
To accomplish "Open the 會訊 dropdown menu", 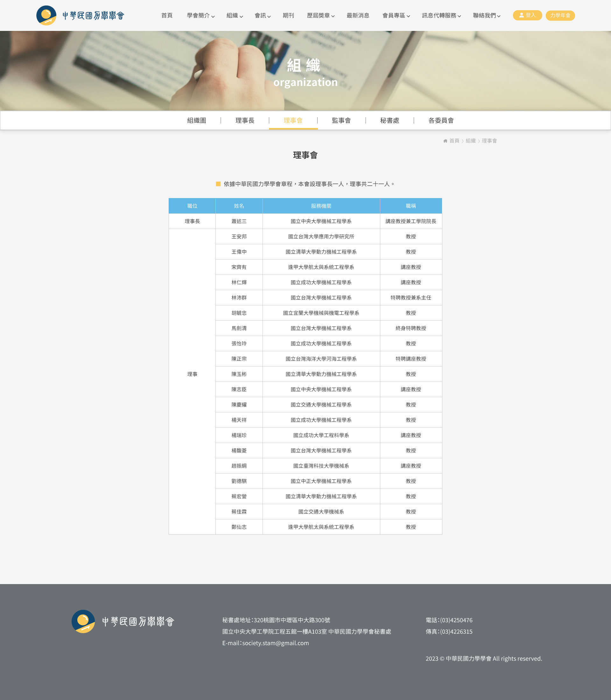I will [263, 16].
